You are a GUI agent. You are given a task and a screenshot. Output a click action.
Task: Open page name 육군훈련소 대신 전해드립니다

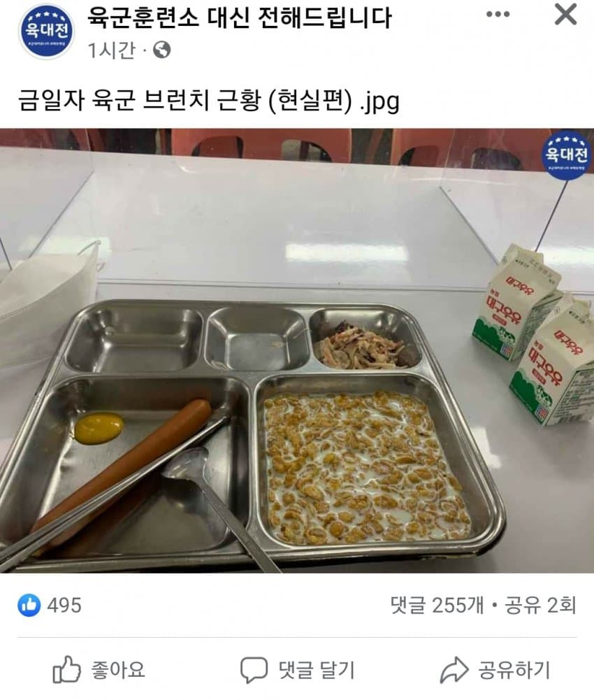point(239,18)
